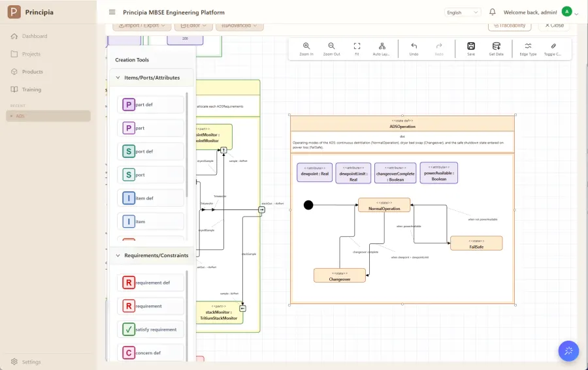Select the Changeover state node

click(339, 275)
